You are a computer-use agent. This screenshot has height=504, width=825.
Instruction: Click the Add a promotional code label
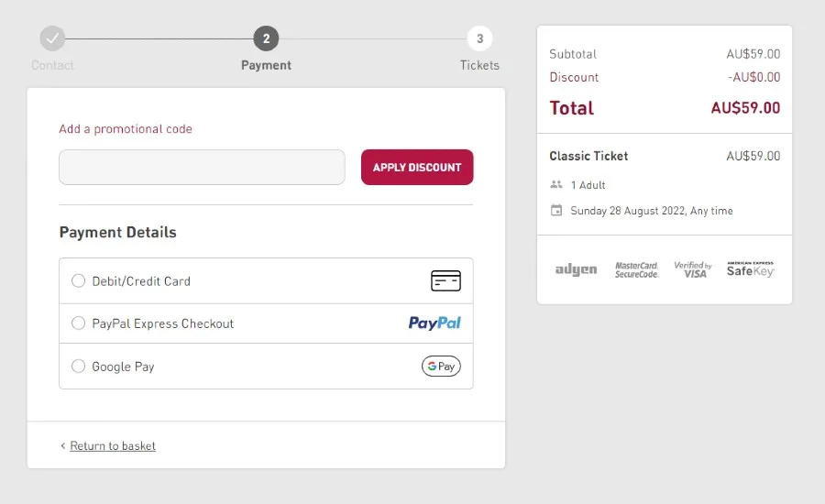click(x=126, y=129)
